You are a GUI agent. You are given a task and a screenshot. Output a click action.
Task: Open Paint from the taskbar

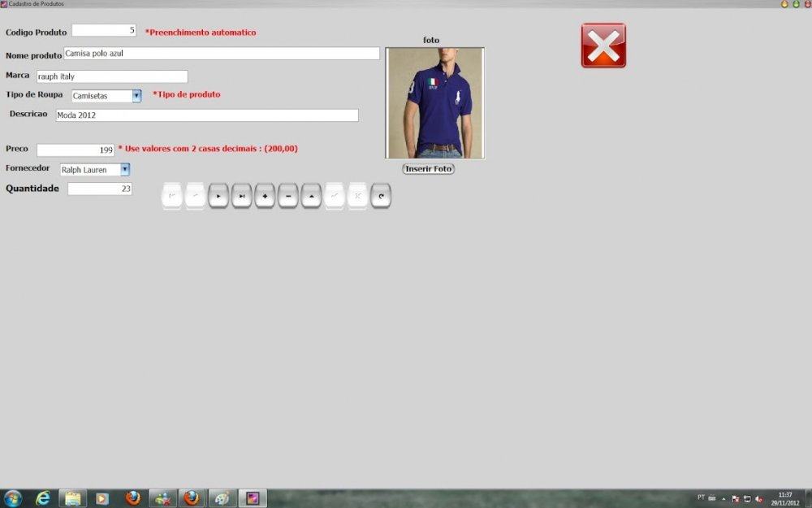point(221,498)
